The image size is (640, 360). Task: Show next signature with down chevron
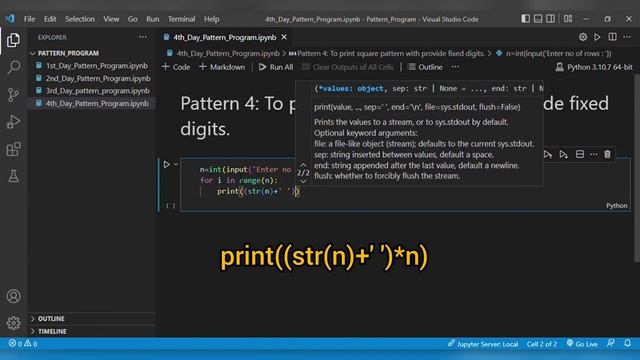point(303,181)
